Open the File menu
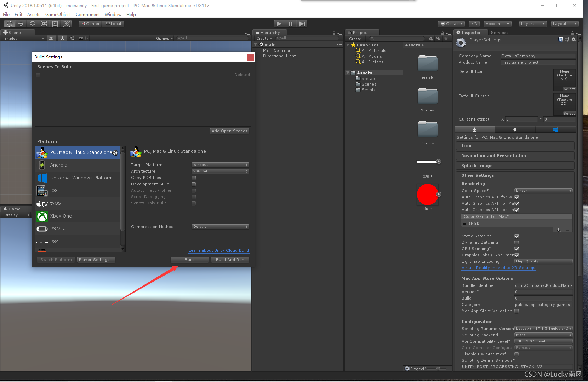This screenshot has width=588, height=382. coord(6,14)
